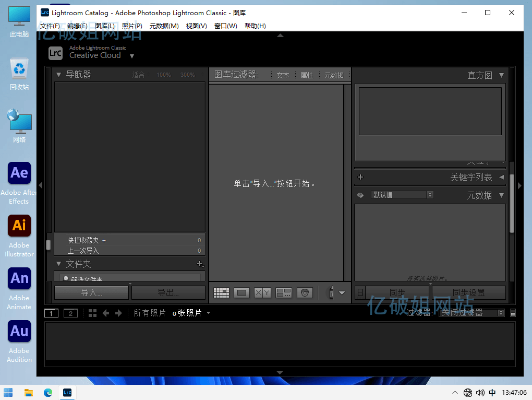Add keyword with plus icon

coord(360,177)
